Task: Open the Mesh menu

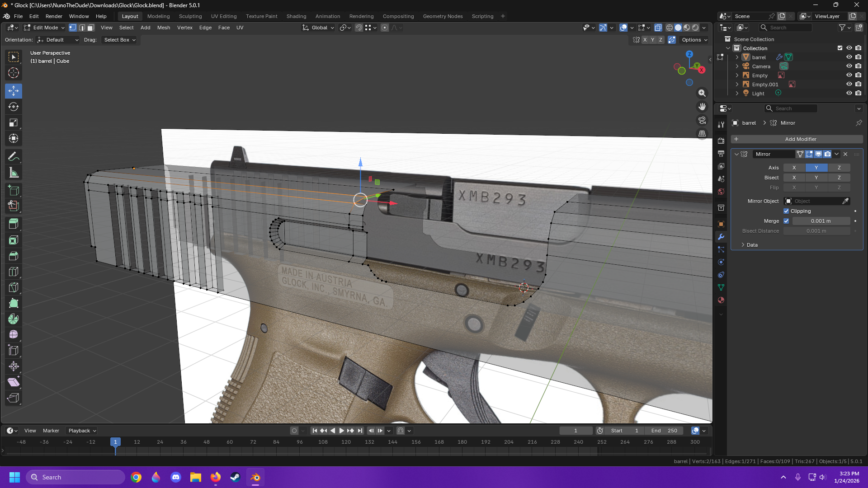Action: [163, 28]
